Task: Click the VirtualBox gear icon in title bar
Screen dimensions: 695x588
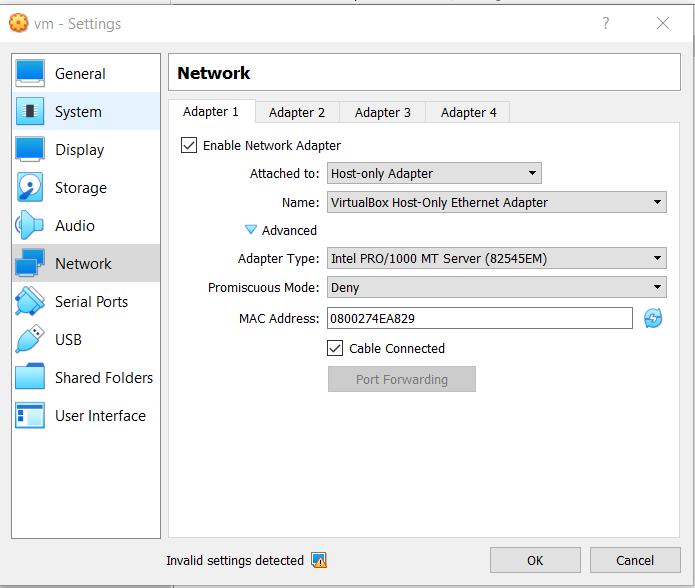Action: point(18,23)
